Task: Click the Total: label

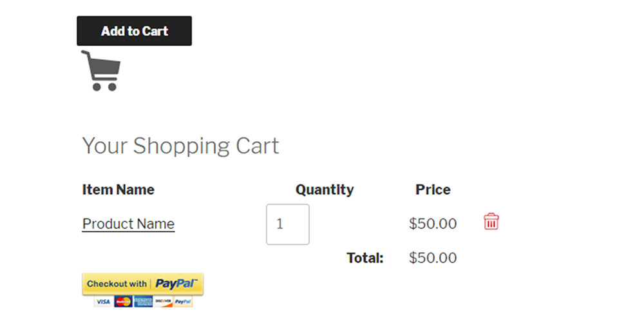Action: (365, 258)
